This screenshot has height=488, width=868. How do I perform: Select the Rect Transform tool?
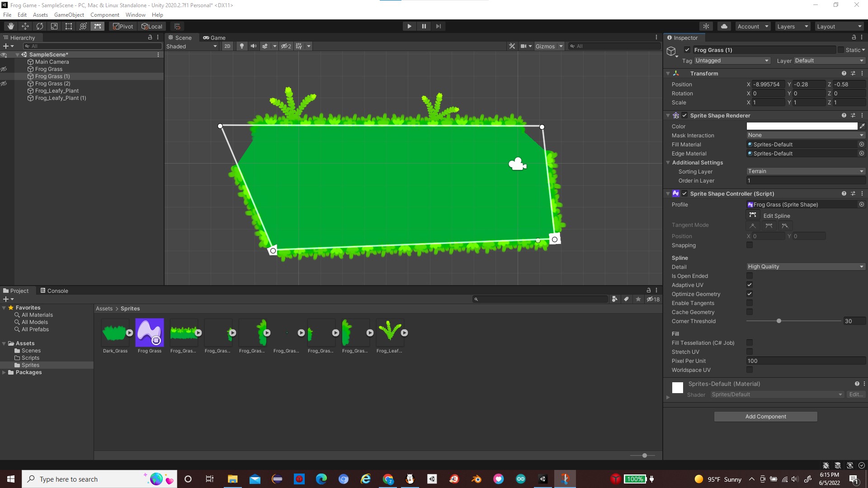pos(68,26)
